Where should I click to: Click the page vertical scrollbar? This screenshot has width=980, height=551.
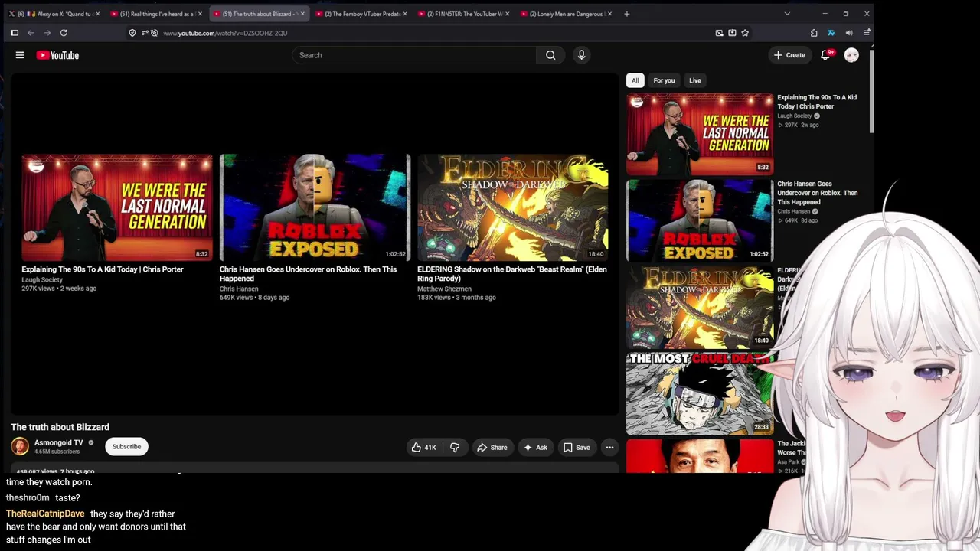click(x=871, y=92)
